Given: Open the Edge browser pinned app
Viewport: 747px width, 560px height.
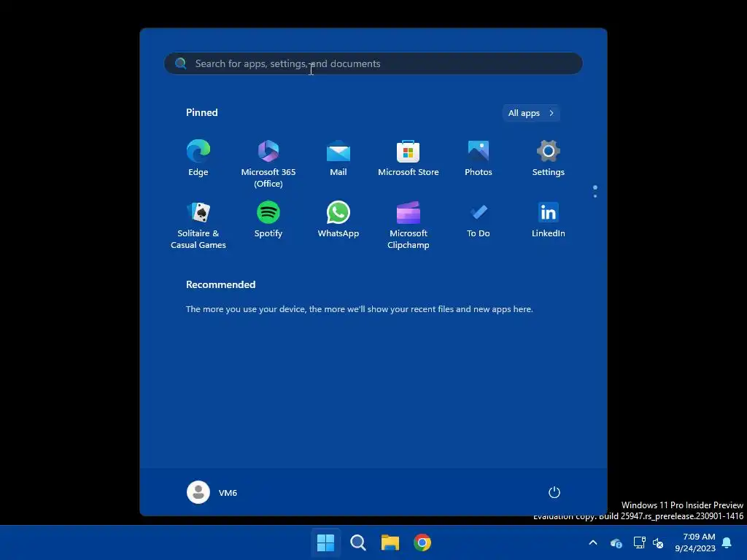Looking at the screenshot, I should pos(198,159).
